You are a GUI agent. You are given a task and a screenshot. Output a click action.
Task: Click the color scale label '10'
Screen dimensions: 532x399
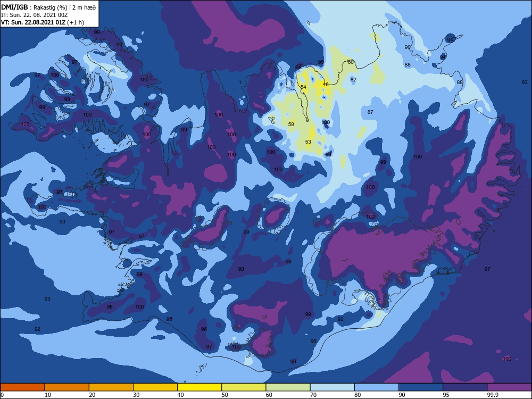click(48, 395)
